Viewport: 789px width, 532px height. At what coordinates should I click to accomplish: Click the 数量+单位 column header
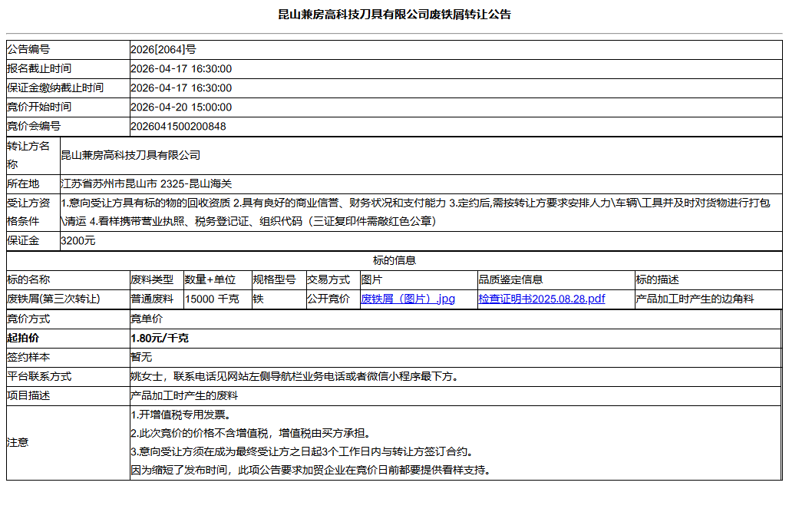click(x=210, y=280)
